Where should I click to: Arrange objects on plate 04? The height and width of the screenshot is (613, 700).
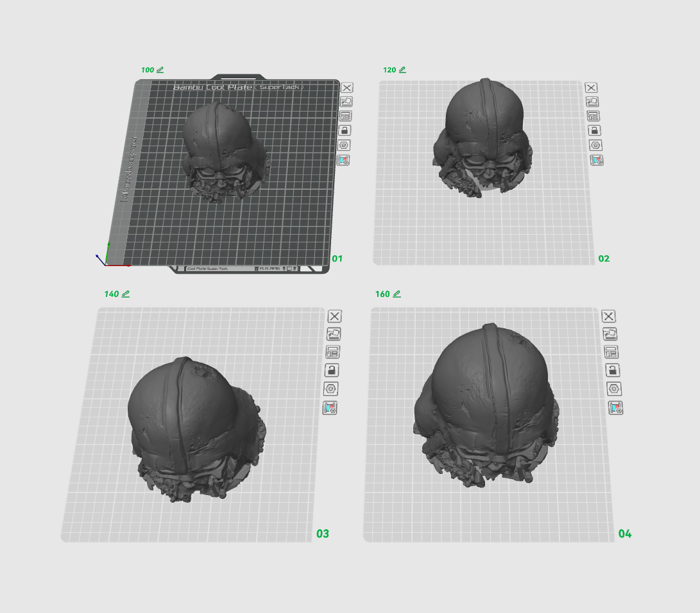pos(611,352)
